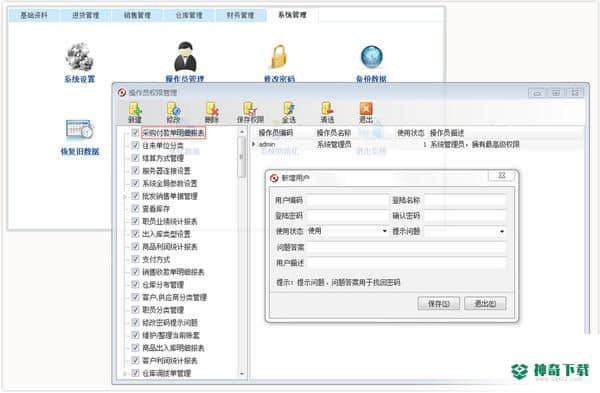This screenshot has width=600, height=393.
Task: Close the 新增用户 dialog
Action: [502, 176]
